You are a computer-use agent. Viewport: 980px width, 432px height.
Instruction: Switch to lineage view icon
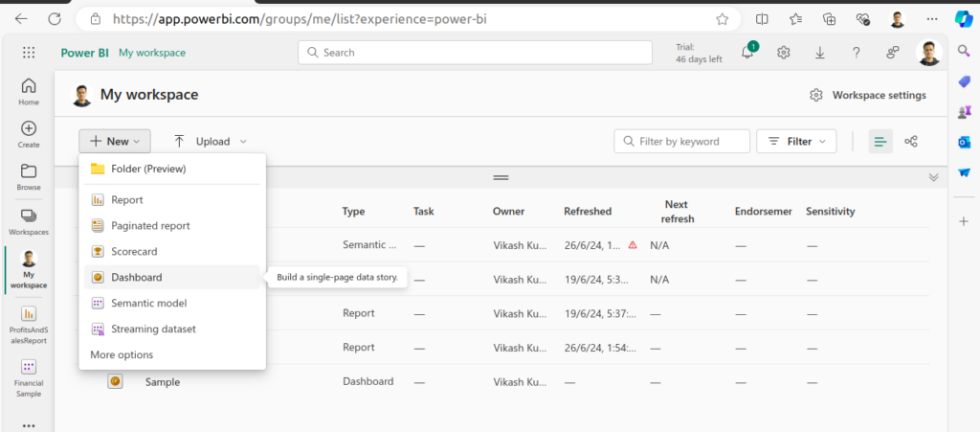[x=911, y=142]
